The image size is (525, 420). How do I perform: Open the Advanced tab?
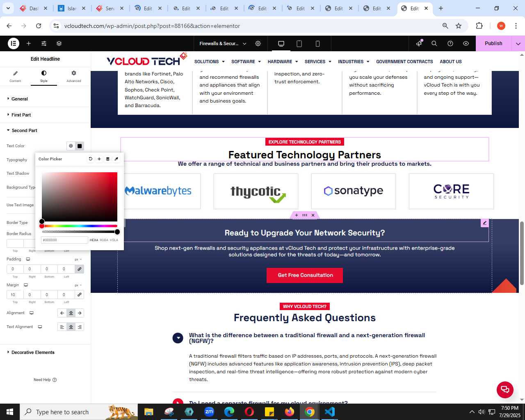74,76
